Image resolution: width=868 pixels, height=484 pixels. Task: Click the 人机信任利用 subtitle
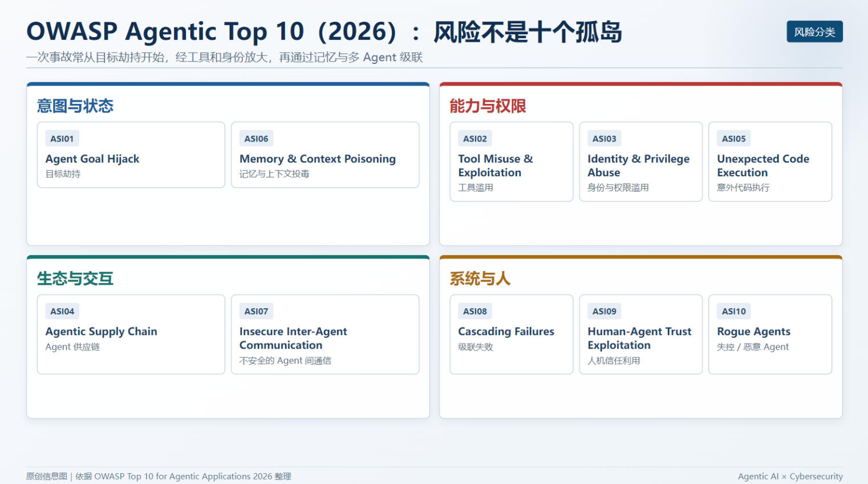pos(614,361)
